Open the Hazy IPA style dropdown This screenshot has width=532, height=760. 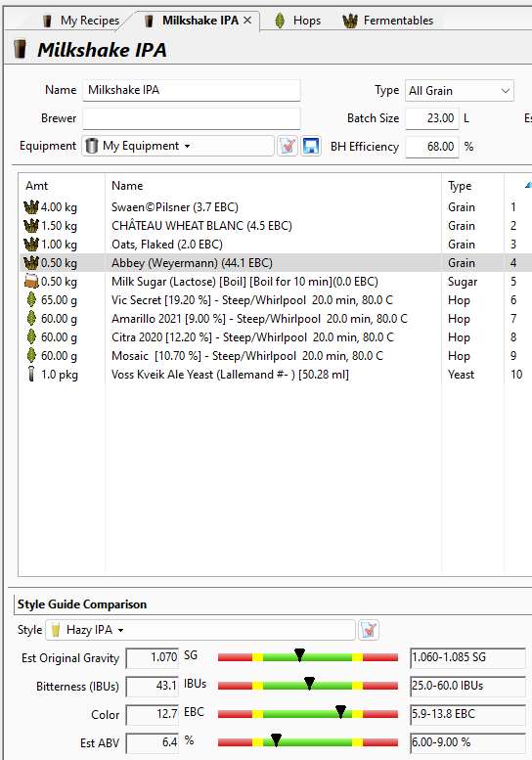coord(200,630)
